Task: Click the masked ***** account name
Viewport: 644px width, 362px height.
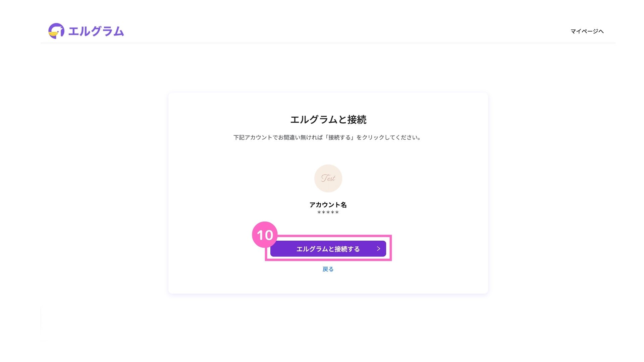Action: click(328, 213)
